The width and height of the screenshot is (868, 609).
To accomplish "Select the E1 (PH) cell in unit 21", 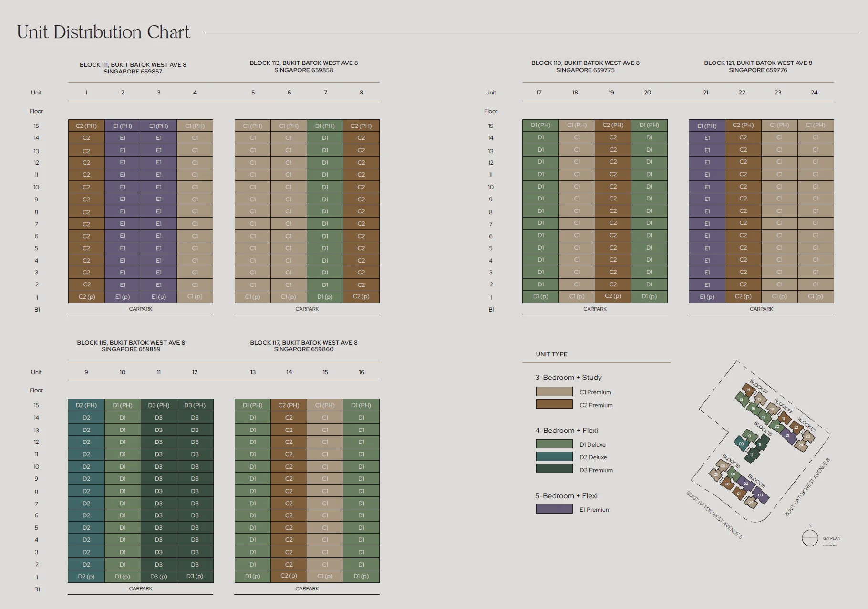I will tap(707, 126).
